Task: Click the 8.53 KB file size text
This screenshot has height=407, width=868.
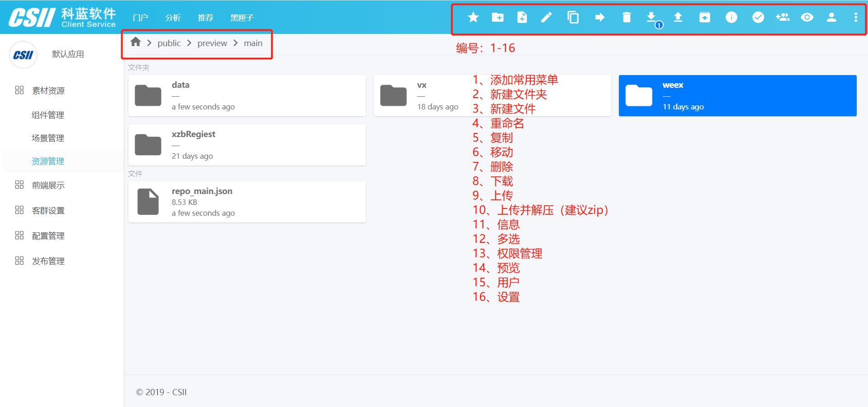Action: click(x=184, y=202)
